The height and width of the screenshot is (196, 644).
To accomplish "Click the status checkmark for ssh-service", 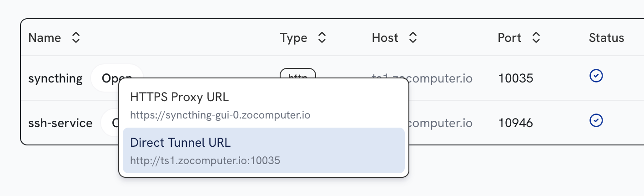I will (596, 120).
